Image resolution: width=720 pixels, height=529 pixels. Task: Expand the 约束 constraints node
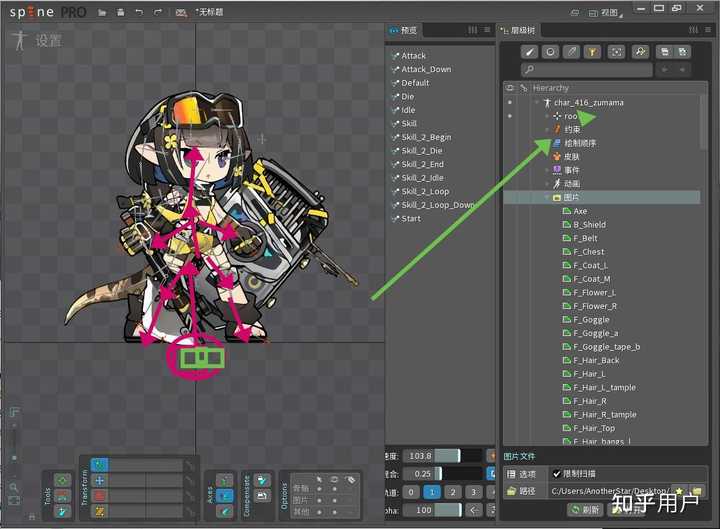pyautogui.click(x=547, y=129)
